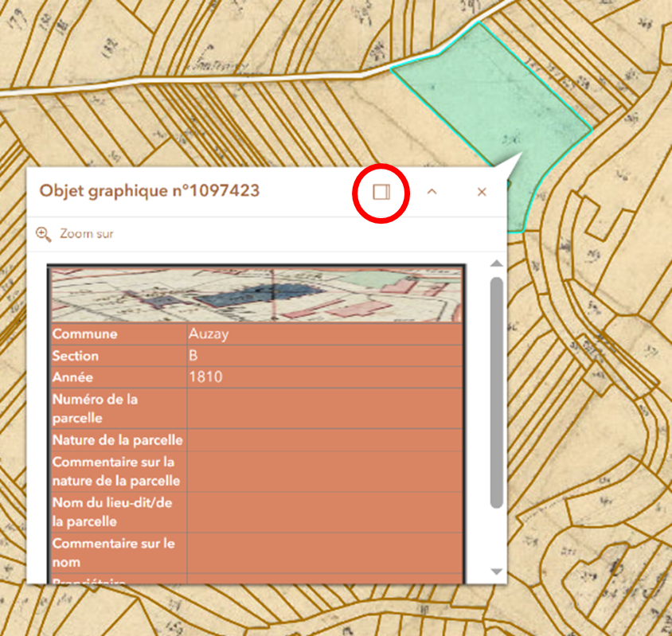Collapse the popup with the chevron arrow

point(432,192)
